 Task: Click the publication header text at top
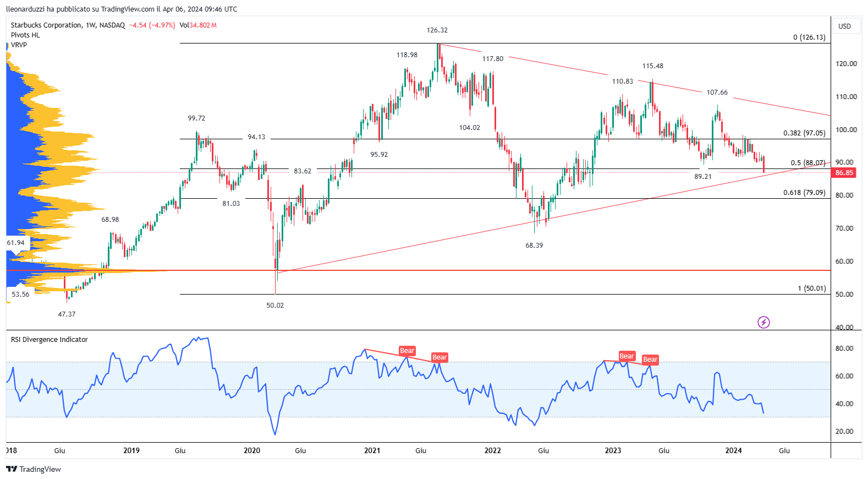click(122, 9)
